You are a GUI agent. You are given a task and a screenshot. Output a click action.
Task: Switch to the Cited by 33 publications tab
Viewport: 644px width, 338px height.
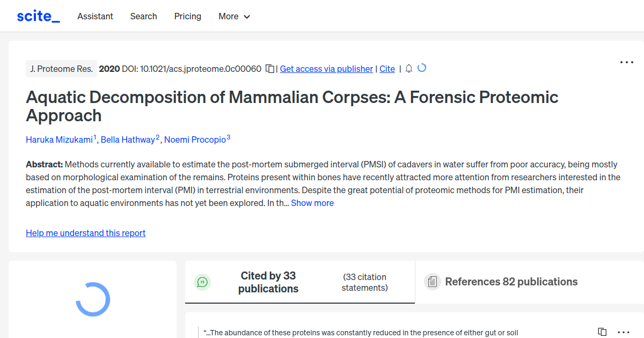coord(268,282)
